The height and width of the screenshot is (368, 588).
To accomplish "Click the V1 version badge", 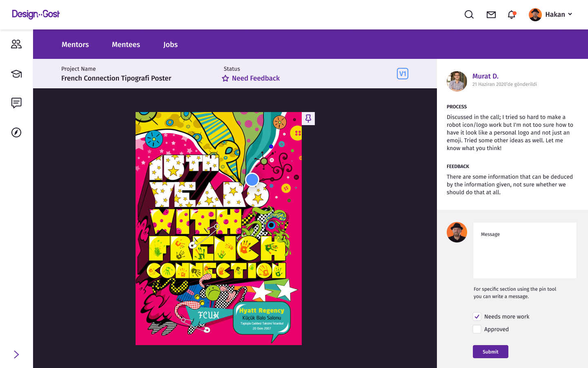I will [x=402, y=74].
